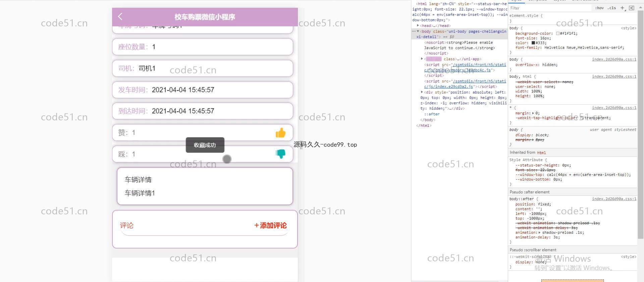
Task: Expand the absolute-positioned div node
Action: [422, 92]
